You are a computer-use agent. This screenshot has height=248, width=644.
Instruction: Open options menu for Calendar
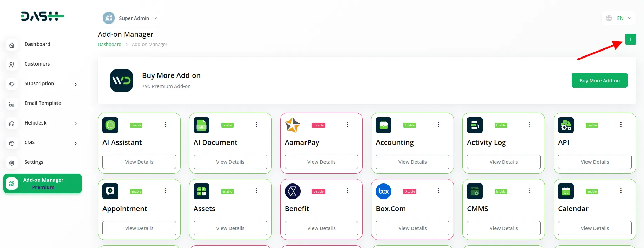(621, 191)
